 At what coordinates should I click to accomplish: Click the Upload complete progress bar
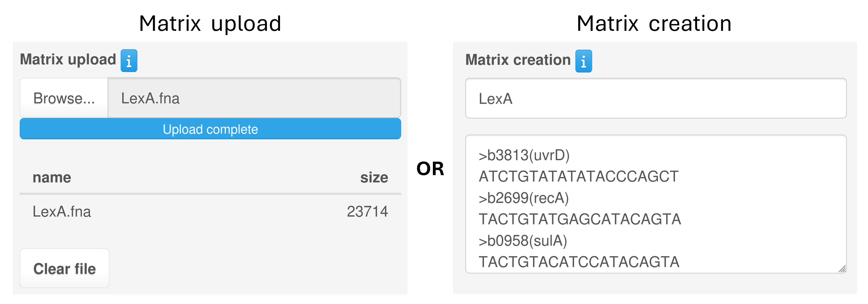point(210,129)
